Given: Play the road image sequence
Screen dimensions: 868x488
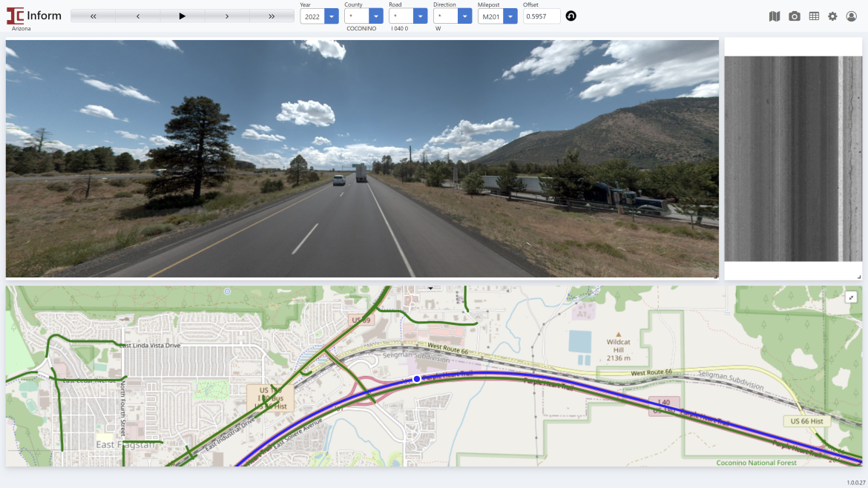Looking at the screenshot, I should pos(183,16).
